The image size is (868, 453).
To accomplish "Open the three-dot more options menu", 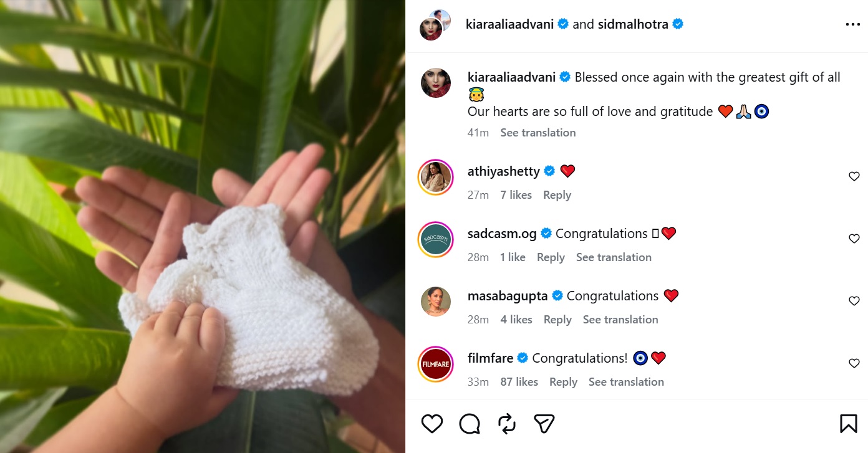I will tap(852, 24).
